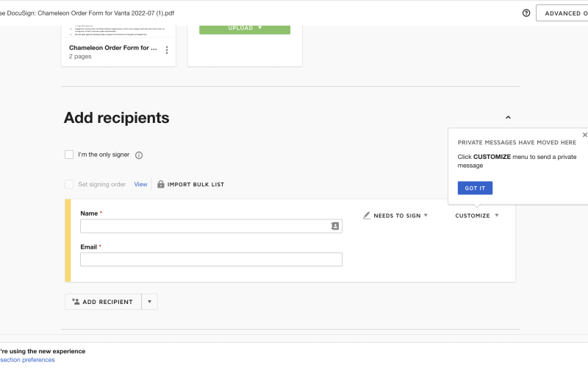Click the green Upload button
The height and width of the screenshot is (368, 588).
pos(245,28)
